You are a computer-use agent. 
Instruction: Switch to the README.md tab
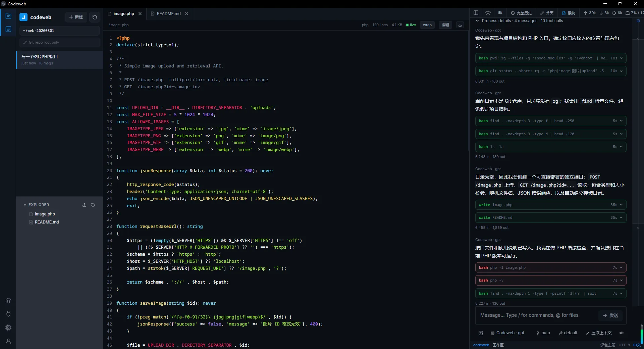point(168,14)
